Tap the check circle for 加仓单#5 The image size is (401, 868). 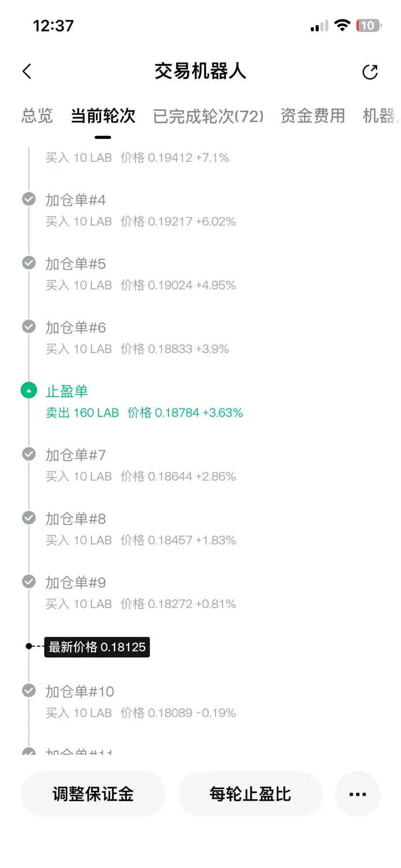tap(29, 263)
